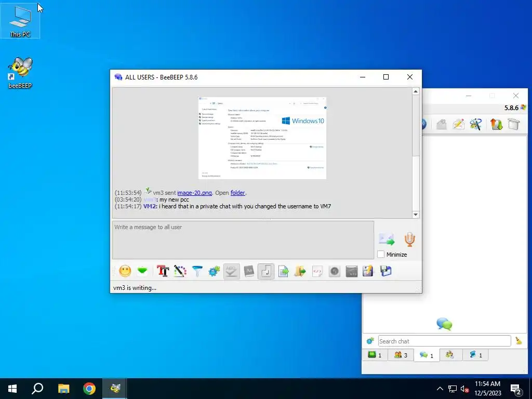The width and height of the screenshot is (532, 399).
Task: Click the green down-arrow toolbar icon
Action: click(142, 271)
